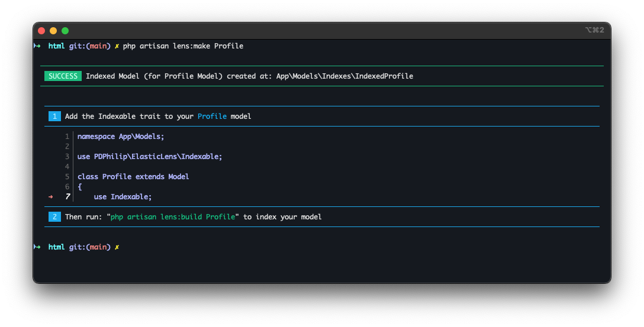
Task: Click the green SUCCESS badge
Action: (63, 76)
